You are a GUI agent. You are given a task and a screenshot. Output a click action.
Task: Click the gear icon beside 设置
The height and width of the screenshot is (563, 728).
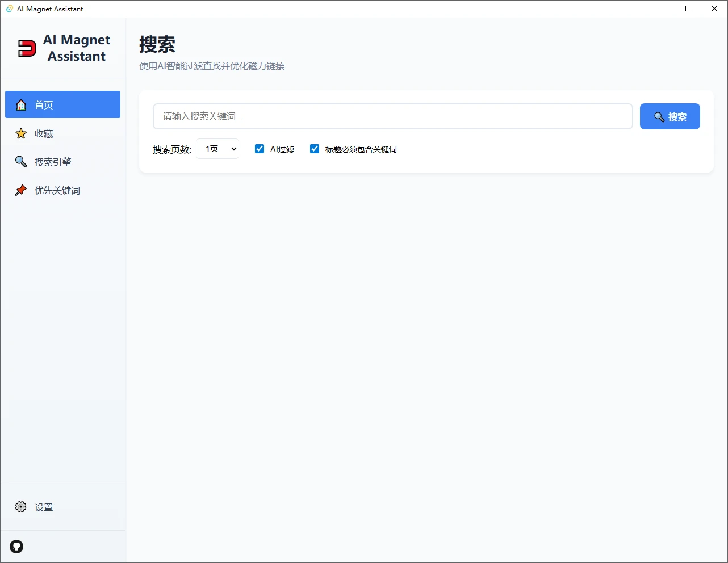pyautogui.click(x=21, y=507)
